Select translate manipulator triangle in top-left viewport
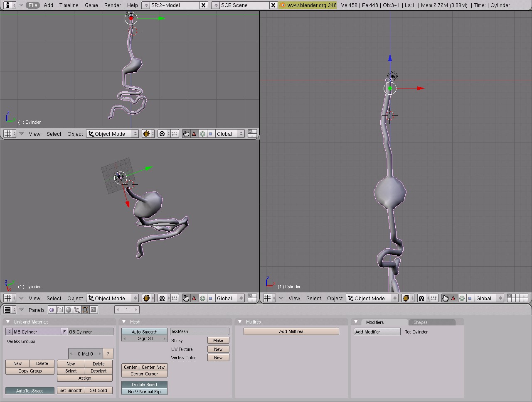 click(x=194, y=134)
